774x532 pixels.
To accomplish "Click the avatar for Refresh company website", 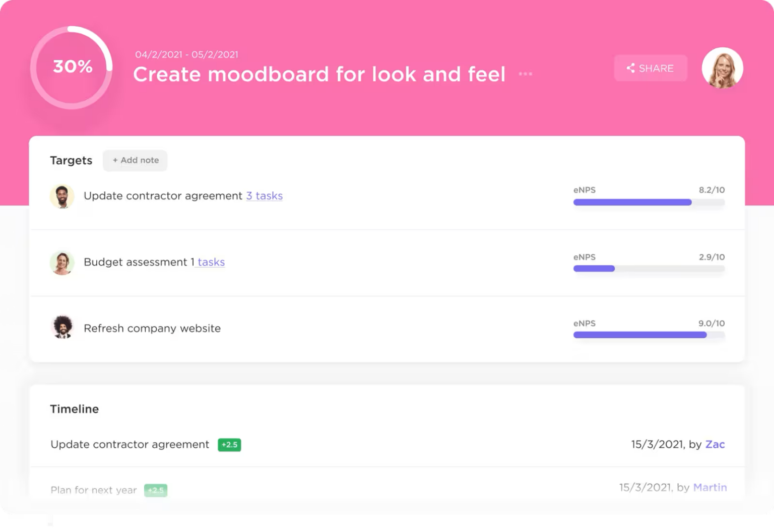I will point(62,326).
